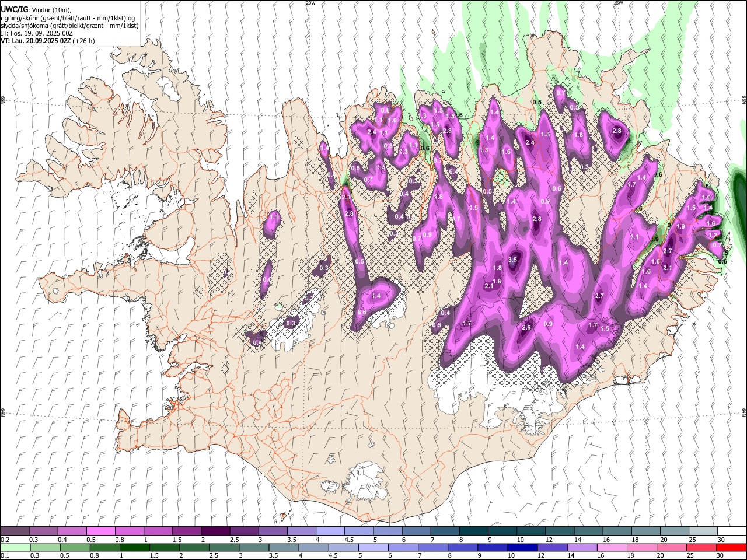Click the light pink green-row swatch between 16 and 18
This screenshot has width=747, height=560.
tap(612, 547)
